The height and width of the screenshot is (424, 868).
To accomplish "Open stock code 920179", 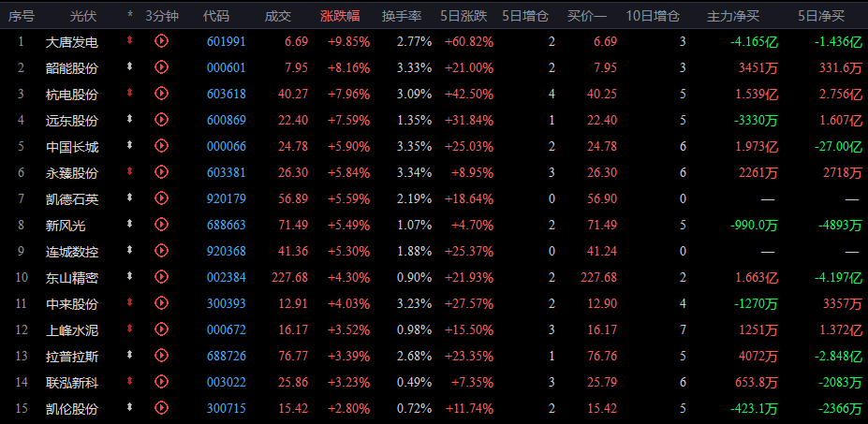I will tap(227, 198).
